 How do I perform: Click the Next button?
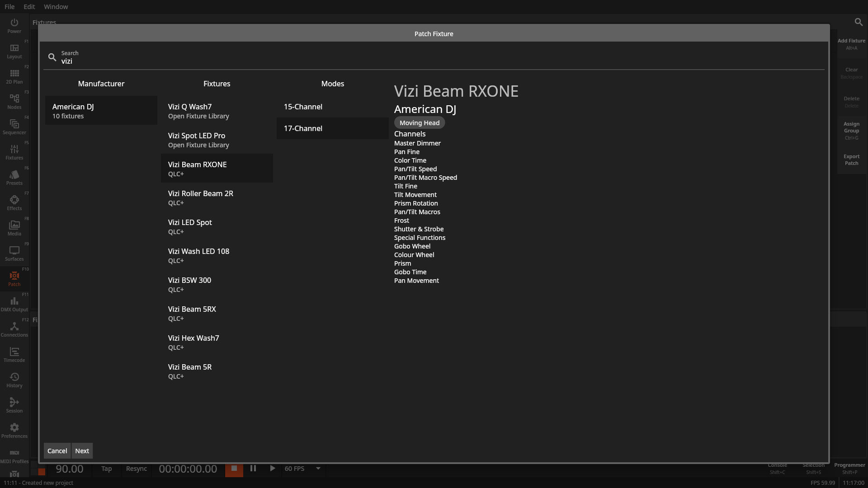click(x=82, y=450)
